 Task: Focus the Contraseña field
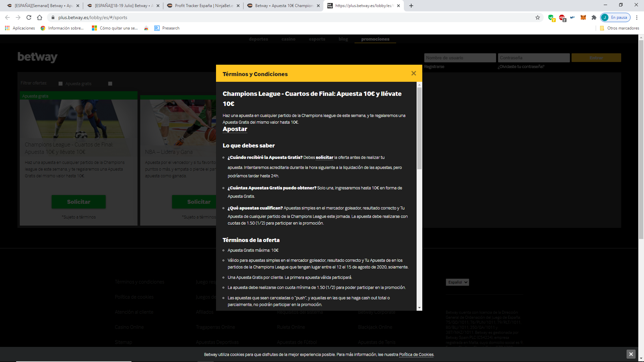[x=534, y=58]
